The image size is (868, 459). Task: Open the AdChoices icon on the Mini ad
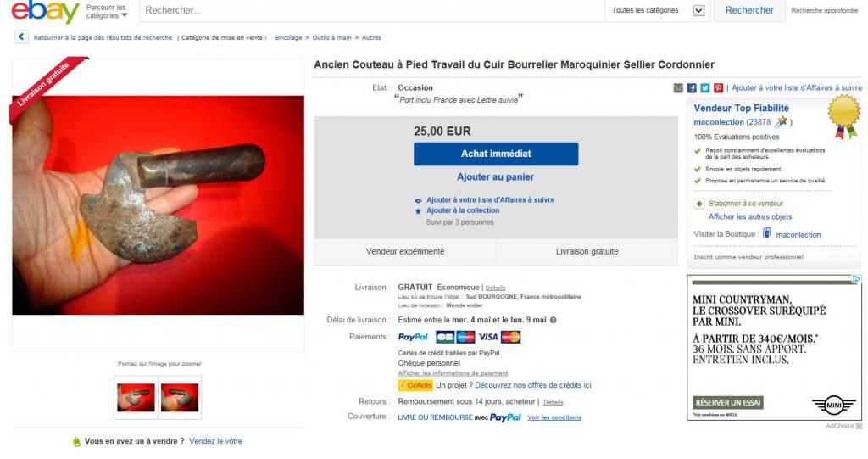click(856, 279)
